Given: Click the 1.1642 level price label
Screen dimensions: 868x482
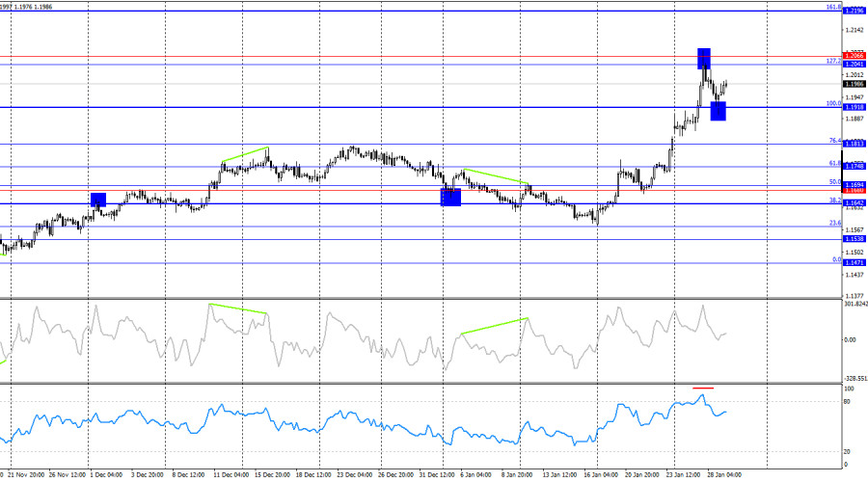Looking at the screenshot, I should [854, 203].
